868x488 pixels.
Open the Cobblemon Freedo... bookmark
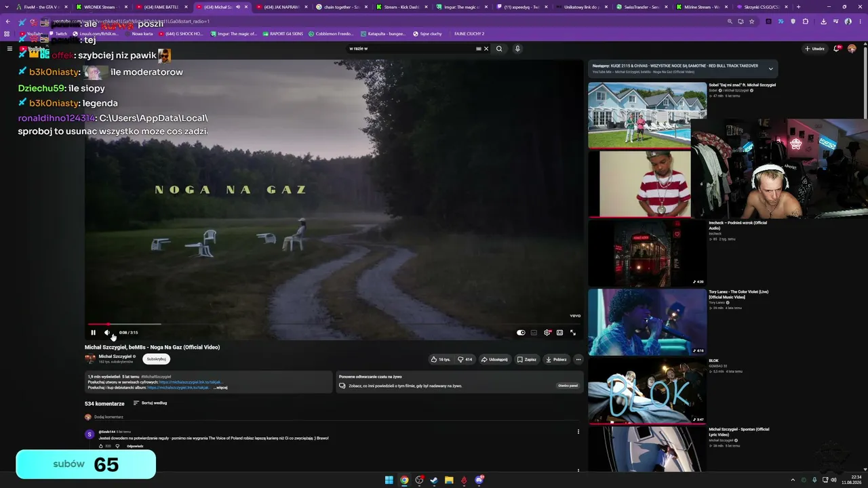coord(331,33)
